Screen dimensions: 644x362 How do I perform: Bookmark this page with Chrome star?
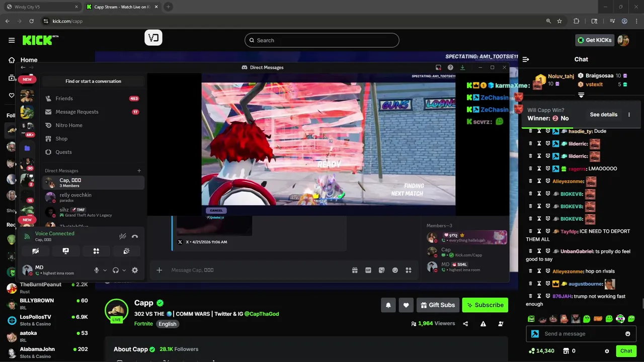coord(559,21)
